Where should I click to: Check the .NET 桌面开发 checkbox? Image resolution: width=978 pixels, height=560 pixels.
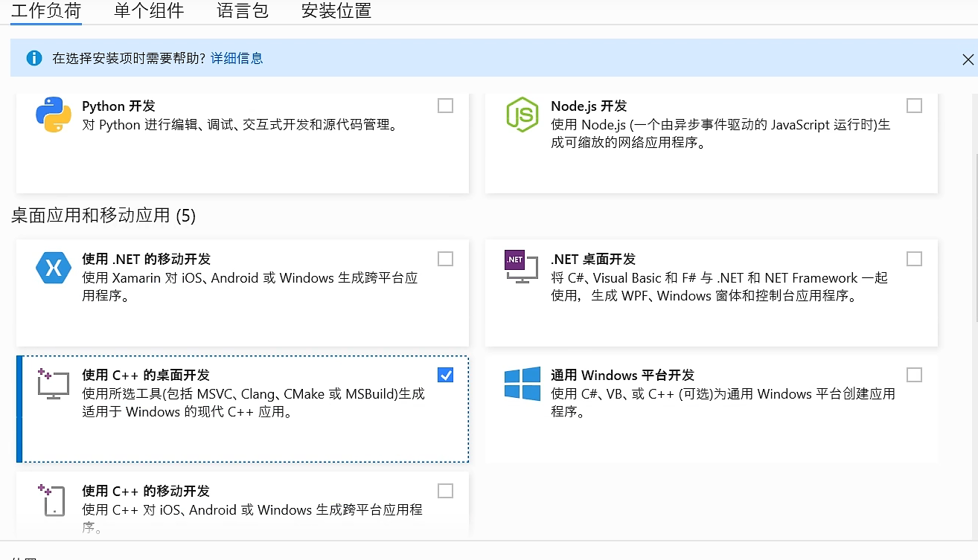[914, 259]
